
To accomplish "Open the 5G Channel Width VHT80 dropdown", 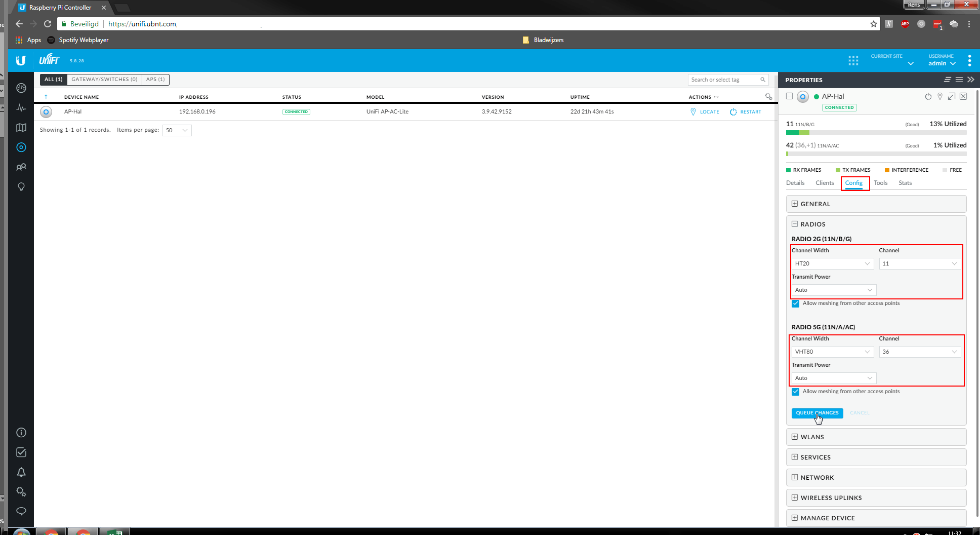I will [x=833, y=352].
